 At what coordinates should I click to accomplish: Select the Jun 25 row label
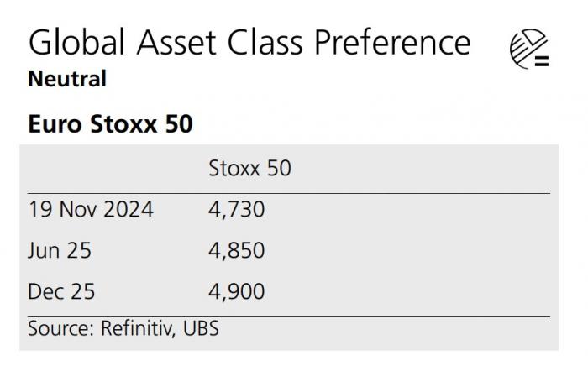click(60, 250)
